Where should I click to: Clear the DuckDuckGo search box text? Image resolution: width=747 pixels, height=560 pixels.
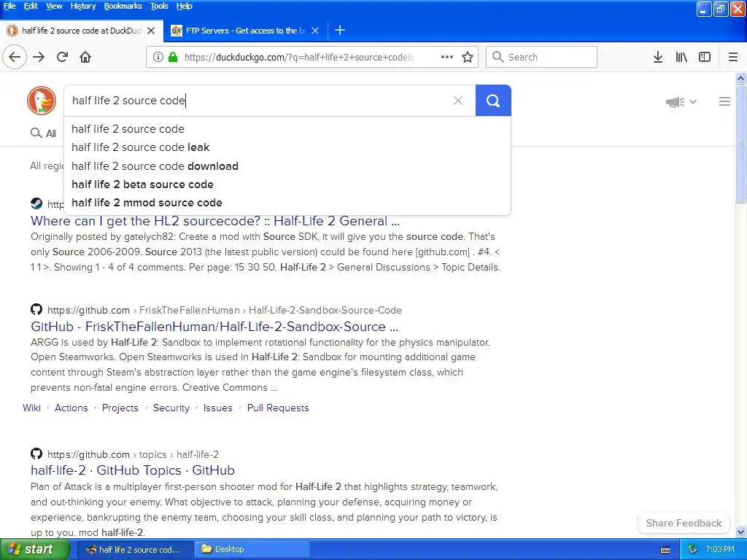458,101
